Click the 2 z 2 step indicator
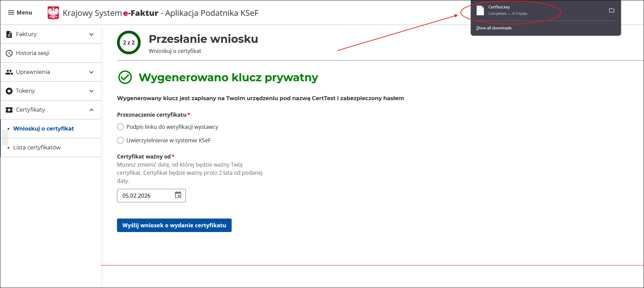The width and height of the screenshot is (644, 288). click(x=129, y=42)
